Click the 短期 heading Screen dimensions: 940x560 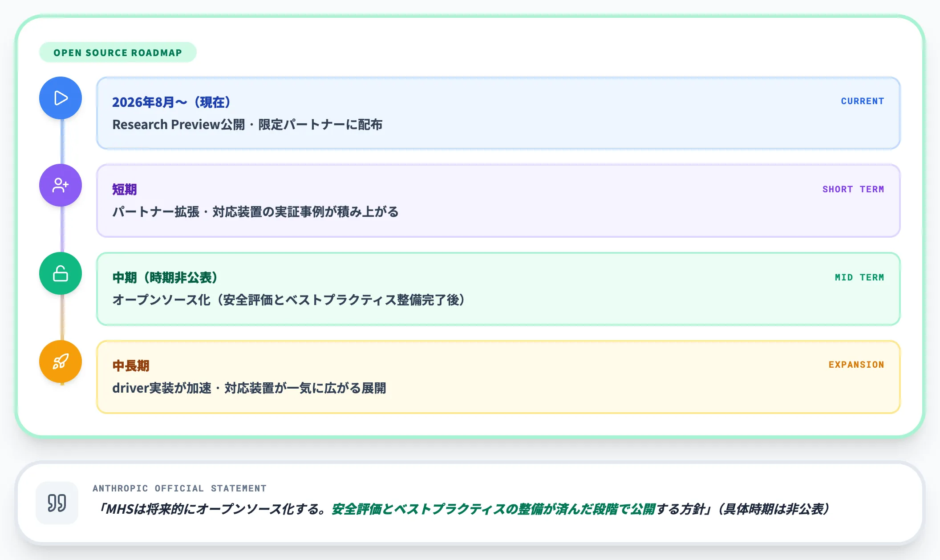pyautogui.click(x=125, y=189)
